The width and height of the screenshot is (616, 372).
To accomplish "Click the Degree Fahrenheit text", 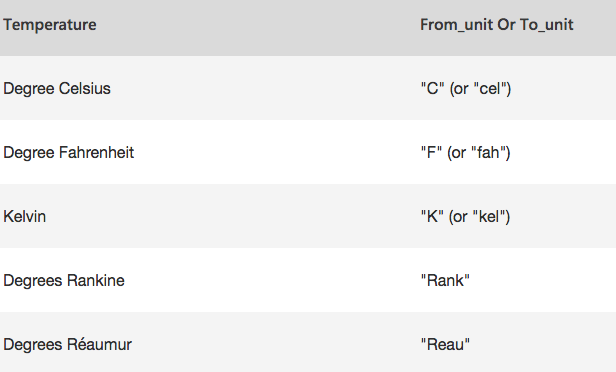I will click(69, 152).
